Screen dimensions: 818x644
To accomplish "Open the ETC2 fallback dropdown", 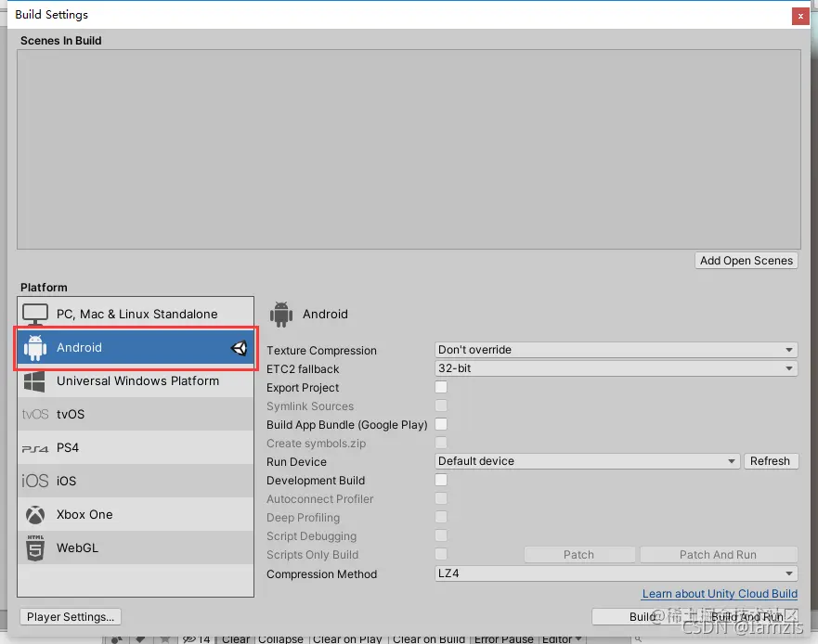I will click(616, 368).
